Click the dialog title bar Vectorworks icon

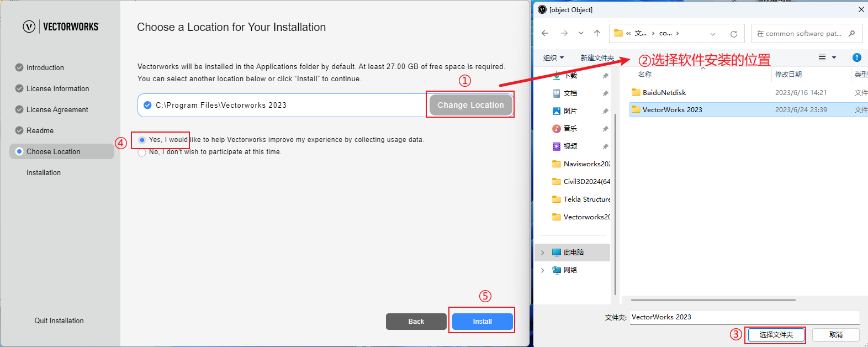tap(542, 9)
